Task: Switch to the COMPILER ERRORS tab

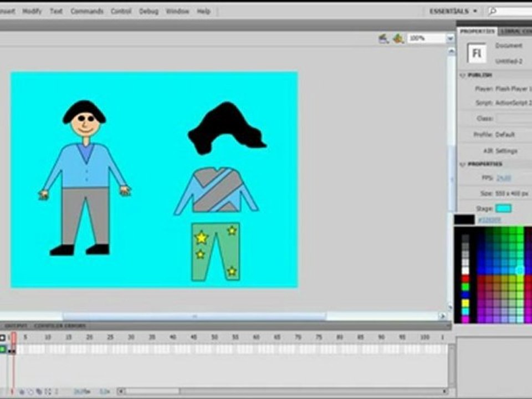Action: [60, 326]
